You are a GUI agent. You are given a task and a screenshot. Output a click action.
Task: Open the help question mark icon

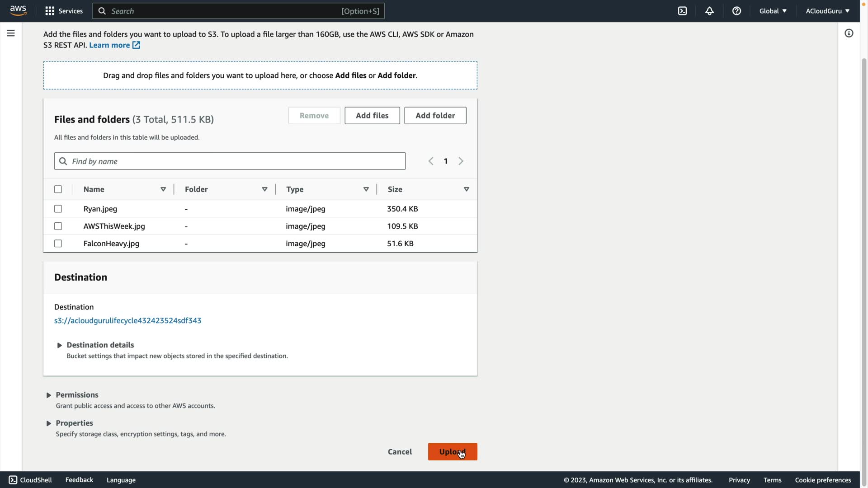(x=736, y=11)
